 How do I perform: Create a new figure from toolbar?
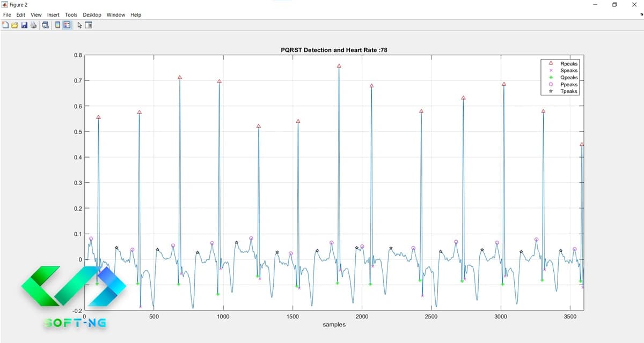5,25
